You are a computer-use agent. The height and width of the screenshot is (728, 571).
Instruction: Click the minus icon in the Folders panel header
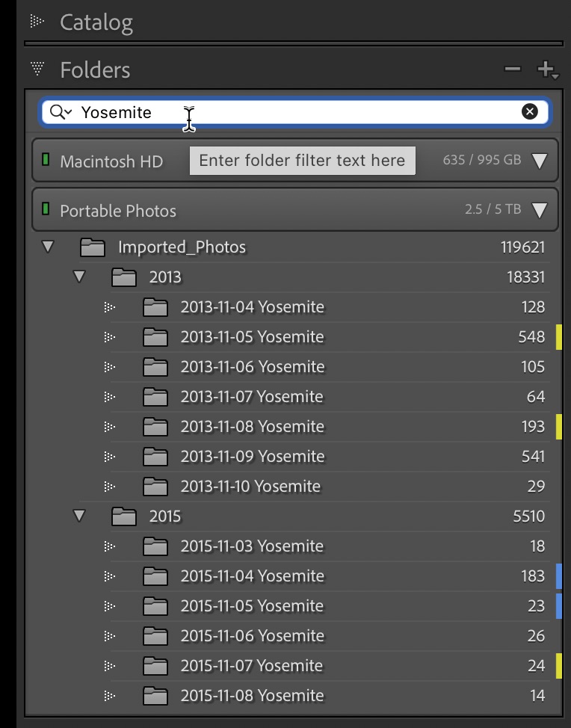pyautogui.click(x=513, y=70)
